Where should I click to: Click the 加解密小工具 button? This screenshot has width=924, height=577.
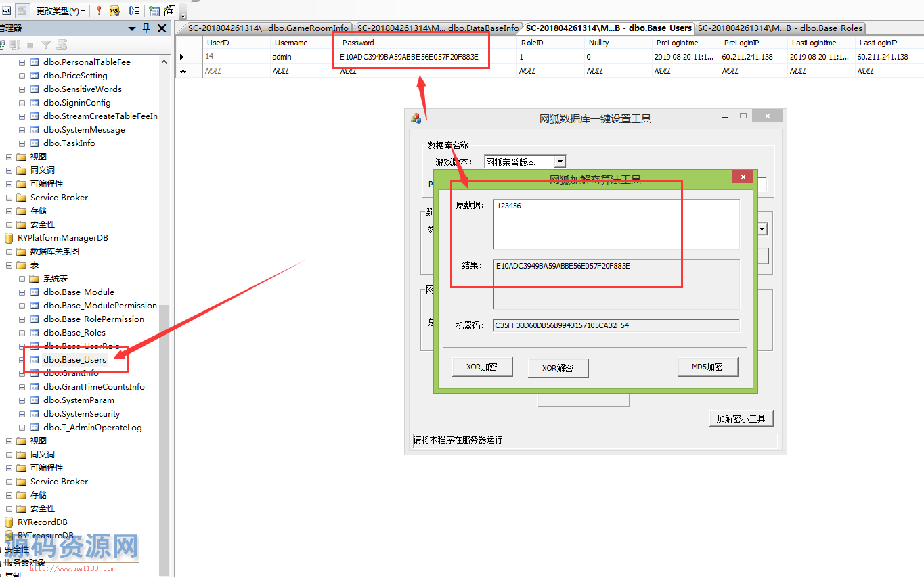click(x=741, y=419)
